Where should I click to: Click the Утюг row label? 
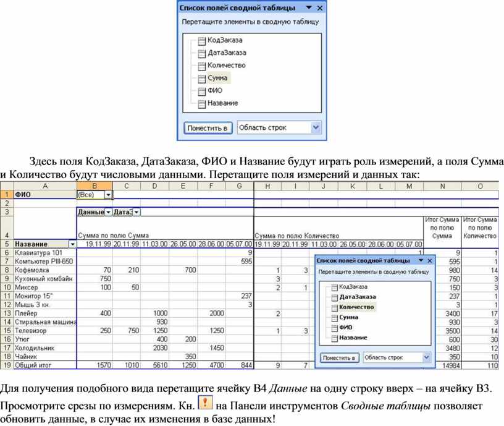(x=22, y=339)
